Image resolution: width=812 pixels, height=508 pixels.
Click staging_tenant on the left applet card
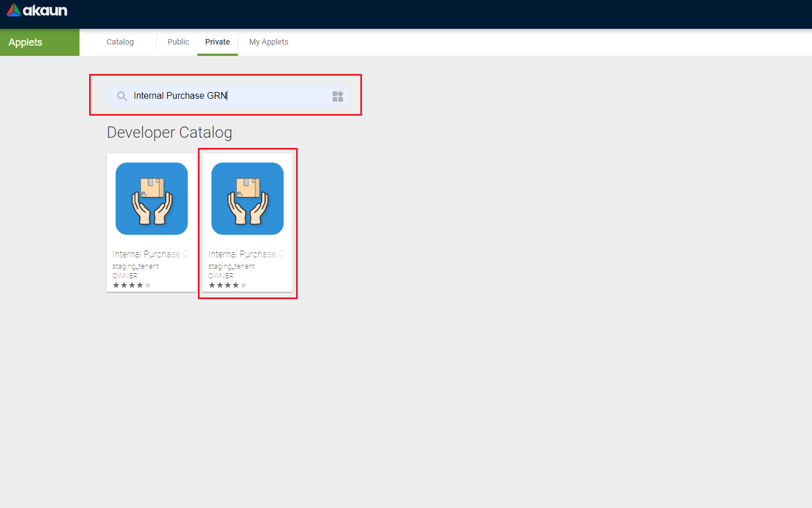click(x=135, y=266)
